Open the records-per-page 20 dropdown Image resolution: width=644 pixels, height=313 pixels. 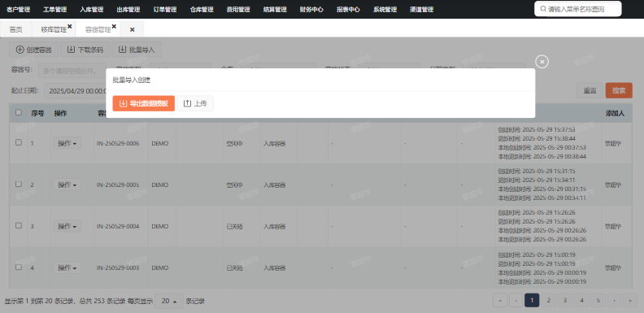(x=169, y=301)
